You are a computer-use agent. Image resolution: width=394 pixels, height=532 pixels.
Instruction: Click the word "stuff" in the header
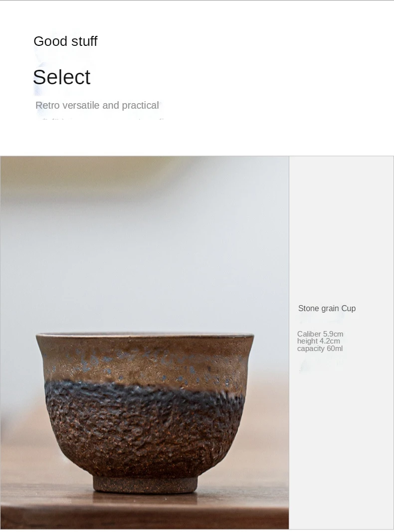click(84, 41)
